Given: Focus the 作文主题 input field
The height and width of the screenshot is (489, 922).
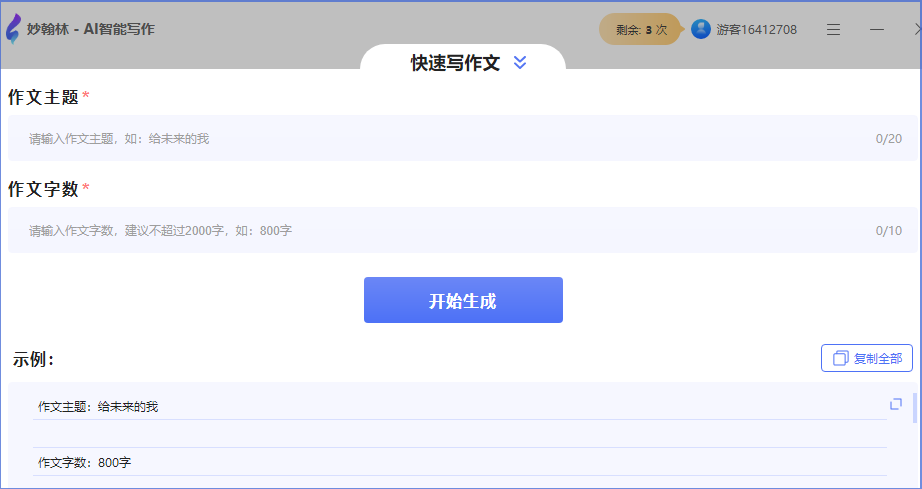Looking at the screenshot, I should [x=462, y=138].
